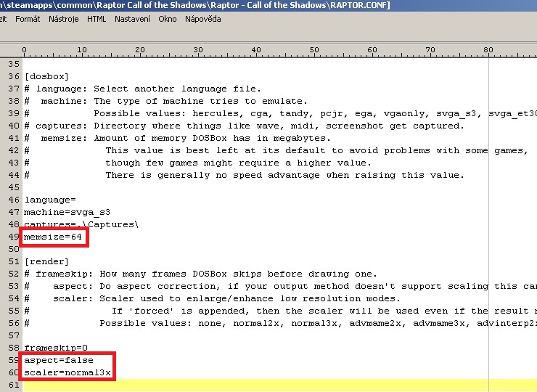The image size is (537, 392).
Task: Click the scaler=normal3x line
Action: click(x=67, y=372)
